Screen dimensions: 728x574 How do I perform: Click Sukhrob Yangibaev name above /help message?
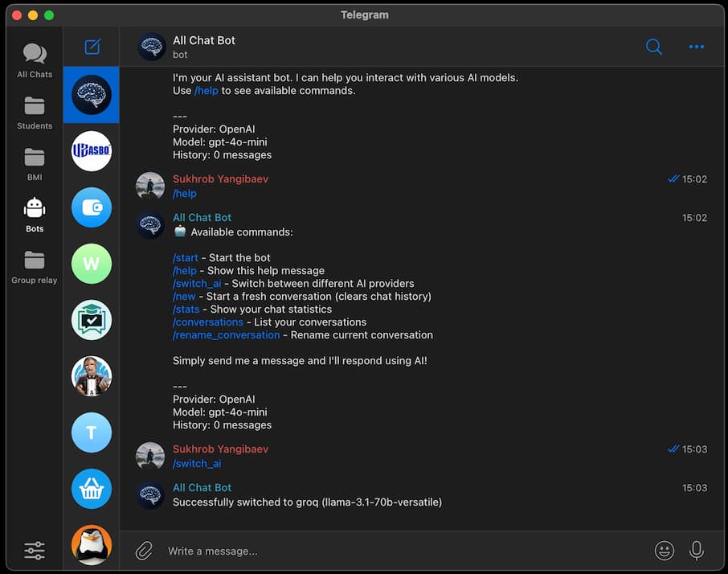220,178
